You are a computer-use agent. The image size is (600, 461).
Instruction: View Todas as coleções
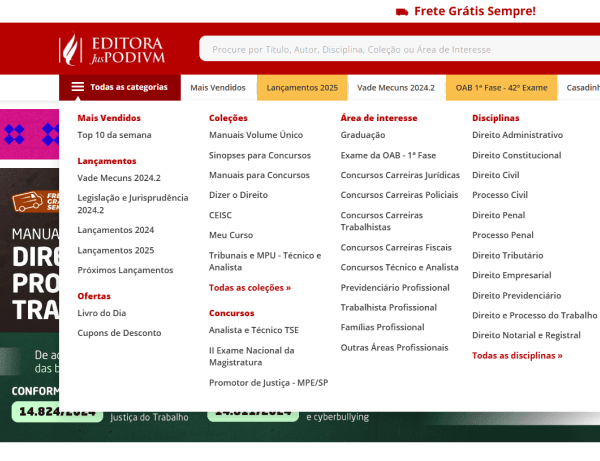click(250, 288)
